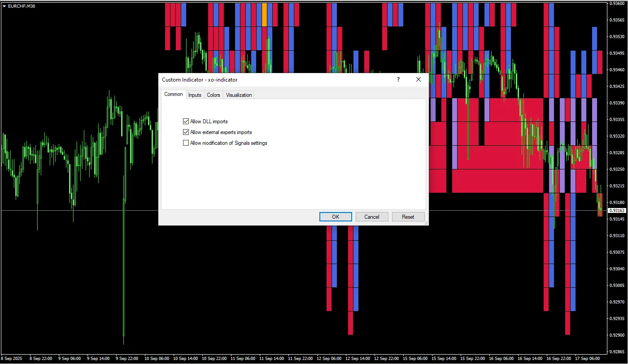The width and height of the screenshot is (628, 364).
Task: Hit the Reset button
Action: pos(408,217)
